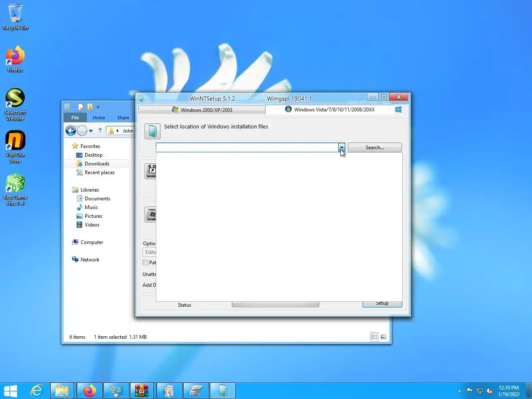
Task: Click the muted volume icon in system tray
Action: click(x=490, y=391)
